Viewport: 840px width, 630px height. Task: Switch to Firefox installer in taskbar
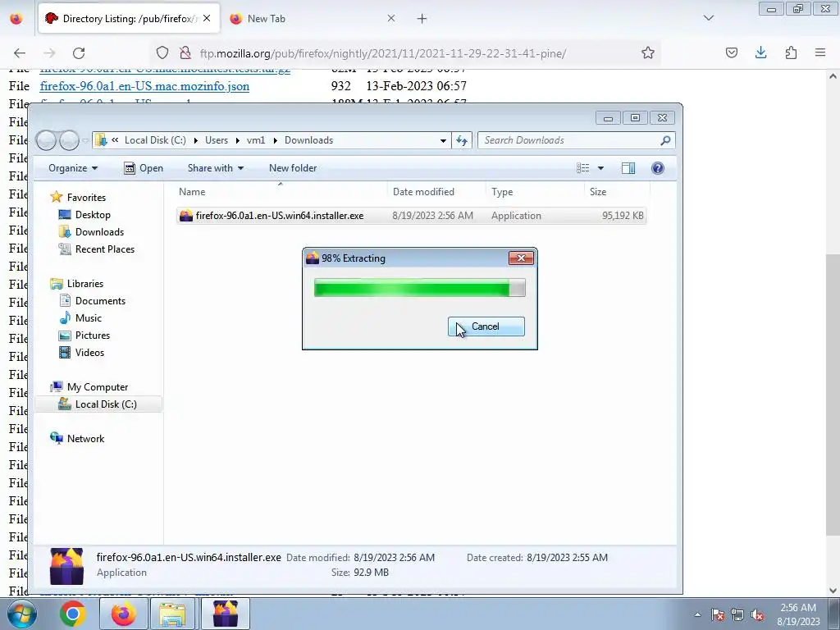226,614
